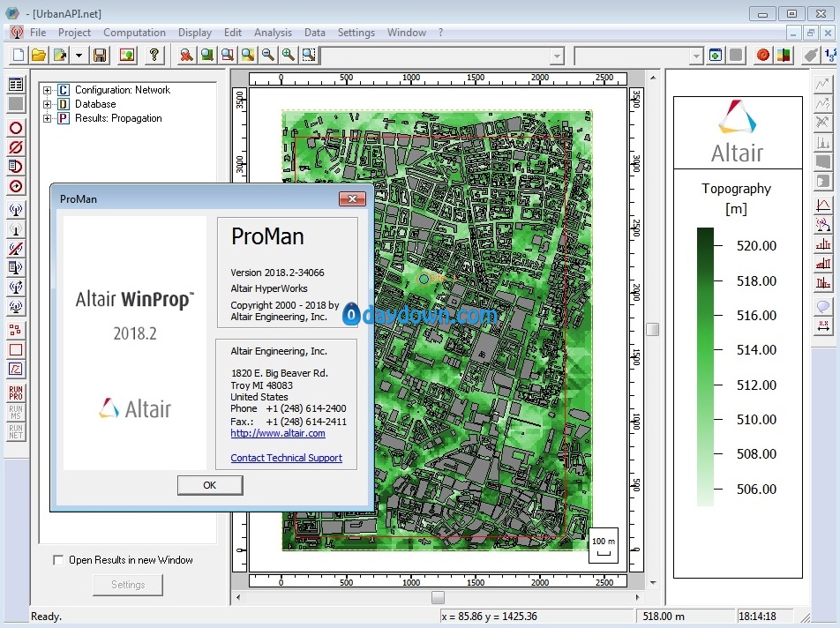Open the Analysis menu

tap(273, 33)
